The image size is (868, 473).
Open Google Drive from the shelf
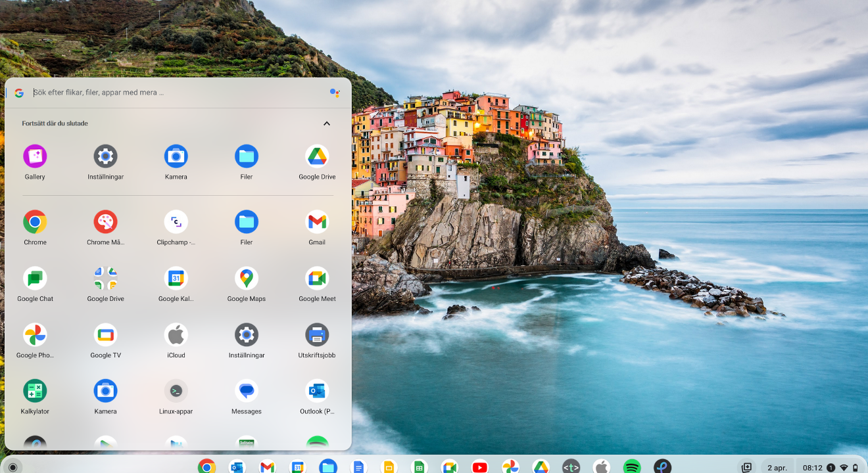541,467
